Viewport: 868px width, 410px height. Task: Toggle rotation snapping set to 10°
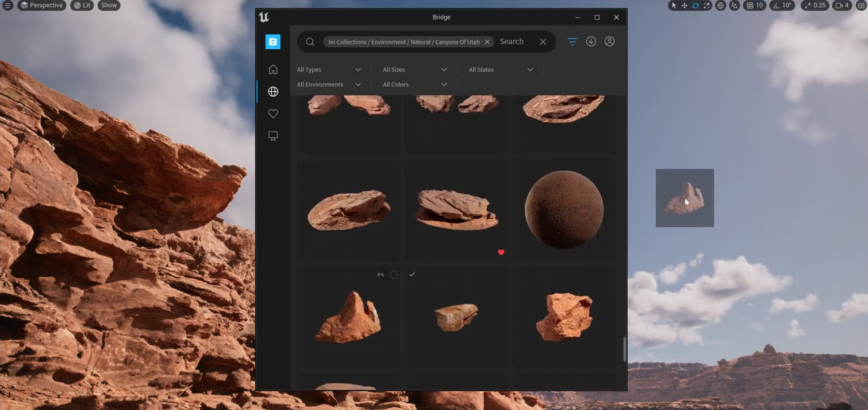pos(782,5)
